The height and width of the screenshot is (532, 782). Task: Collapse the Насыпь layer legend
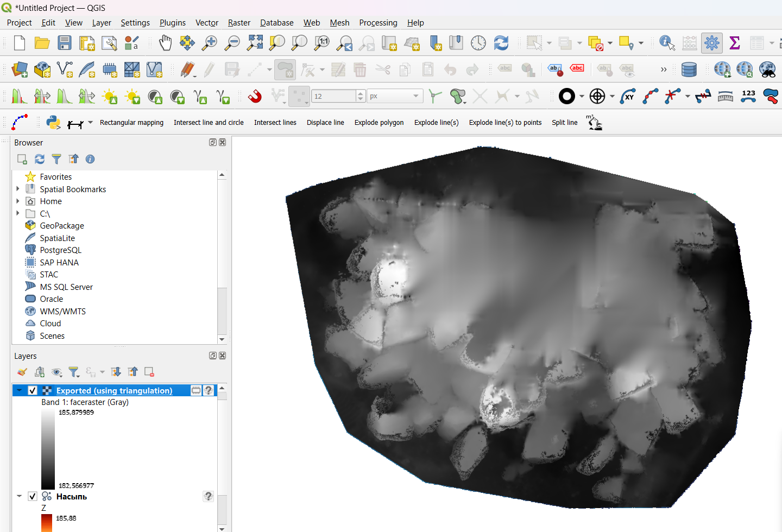click(x=19, y=496)
